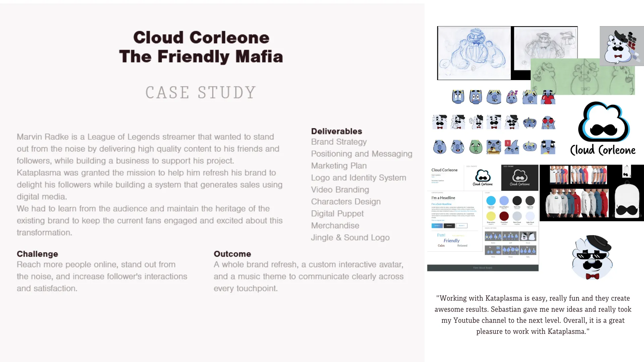Click the Drop Yellow color swatch
Viewport: 644px width, 362px height.
(x=491, y=216)
